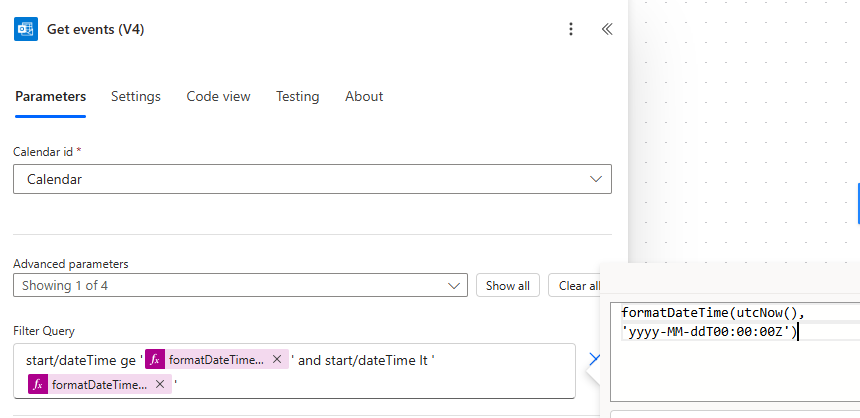Switch to the Settings tab
This screenshot has height=418, width=860.
[x=135, y=97]
